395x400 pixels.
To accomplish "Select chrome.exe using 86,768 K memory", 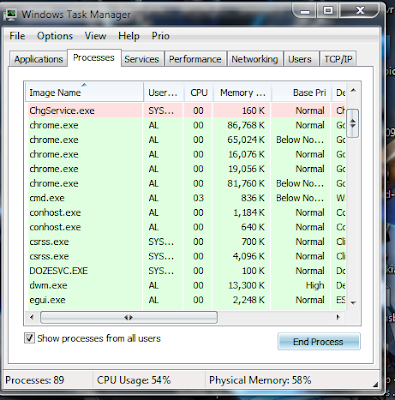I will pyautogui.click(x=186, y=125).
